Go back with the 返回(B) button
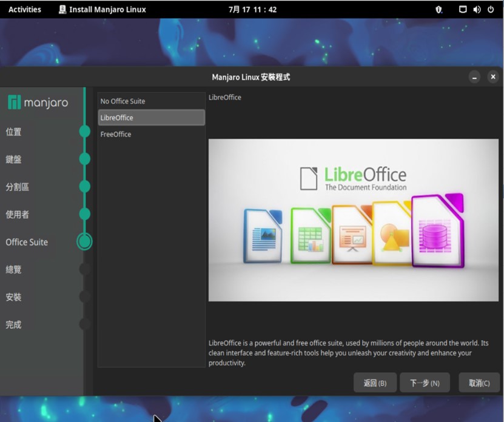Image resolution: width=504 pixels, height=422 pixels. 375,383
